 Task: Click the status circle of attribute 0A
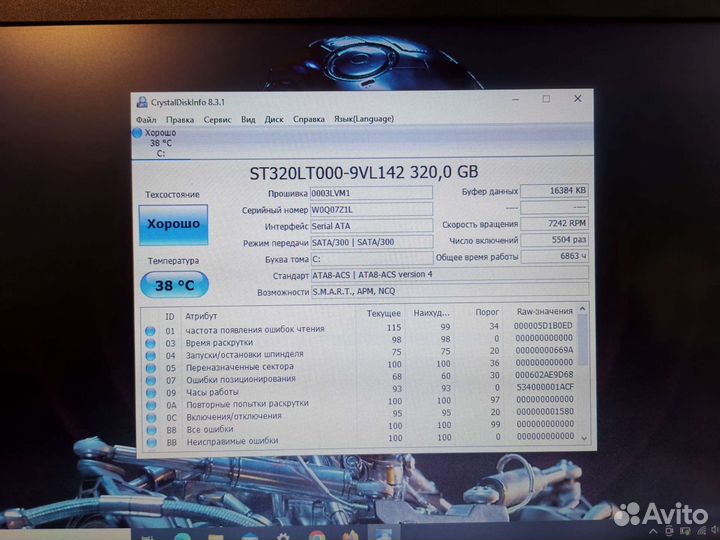pos(151,405)
